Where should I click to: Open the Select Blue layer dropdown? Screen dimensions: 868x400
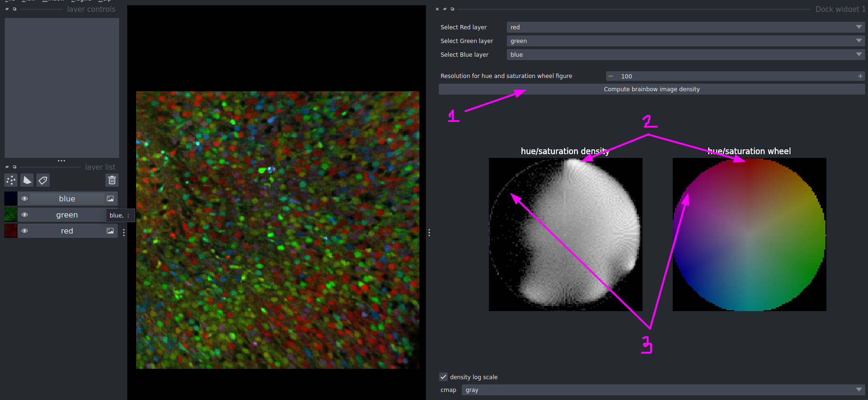686,55
